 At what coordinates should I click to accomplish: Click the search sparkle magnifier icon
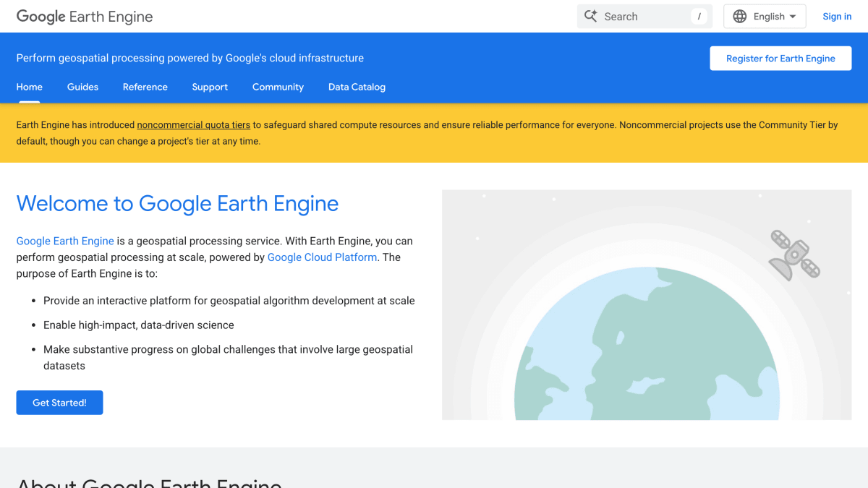point(591,16)
